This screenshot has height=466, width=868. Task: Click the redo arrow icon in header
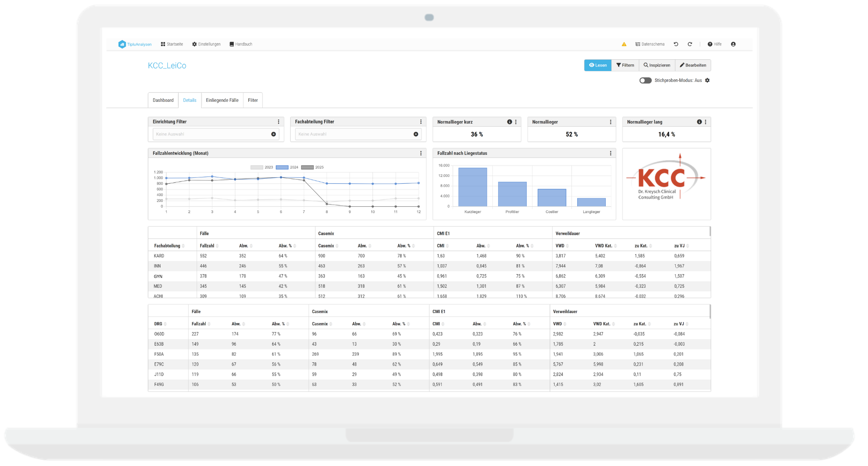[690, 44]
